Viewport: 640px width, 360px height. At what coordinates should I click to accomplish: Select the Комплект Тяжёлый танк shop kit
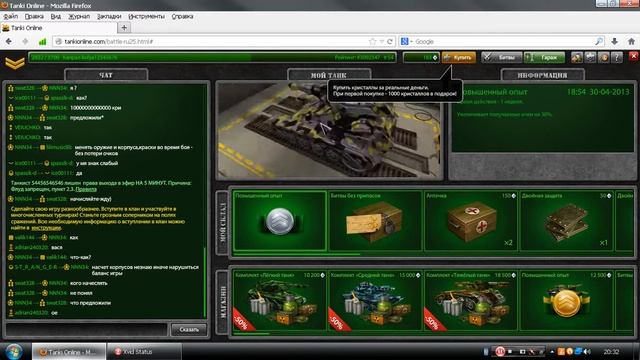click(471, 301)
